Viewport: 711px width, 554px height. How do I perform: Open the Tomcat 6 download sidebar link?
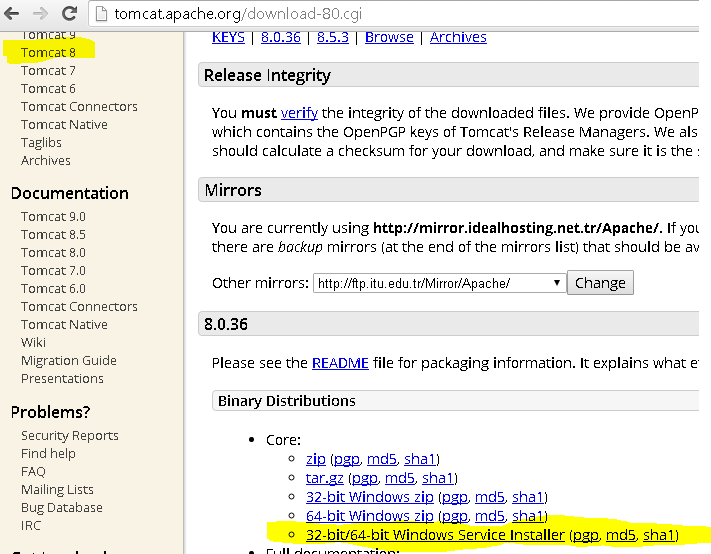48,88
